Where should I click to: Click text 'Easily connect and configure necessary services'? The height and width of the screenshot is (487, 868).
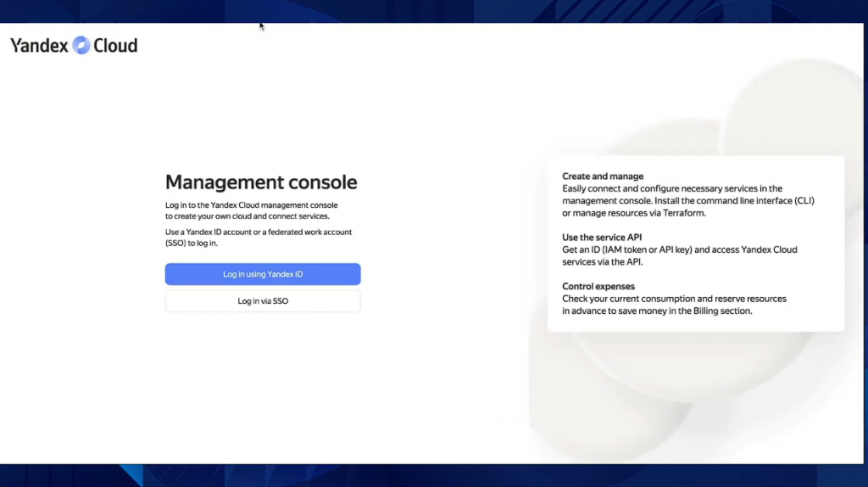pyautogui.click(x=658, y=188)
